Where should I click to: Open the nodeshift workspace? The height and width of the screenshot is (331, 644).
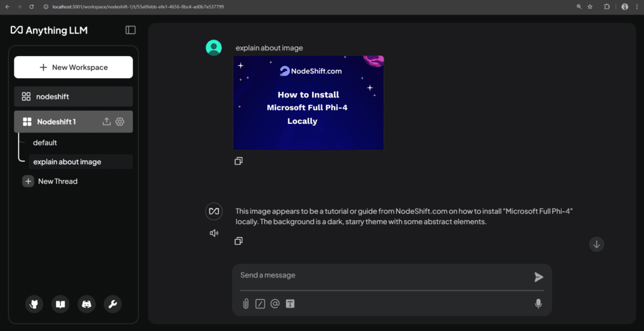[x=74, y=97]
